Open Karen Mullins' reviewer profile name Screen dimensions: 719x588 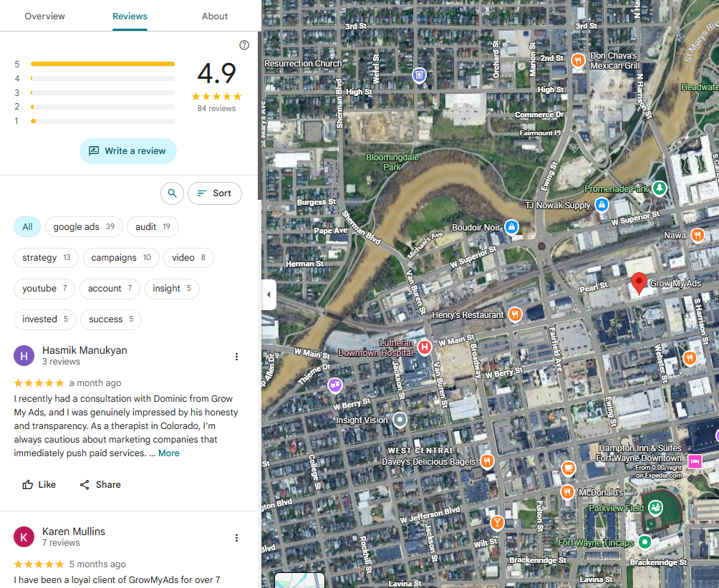pos(74,531)
